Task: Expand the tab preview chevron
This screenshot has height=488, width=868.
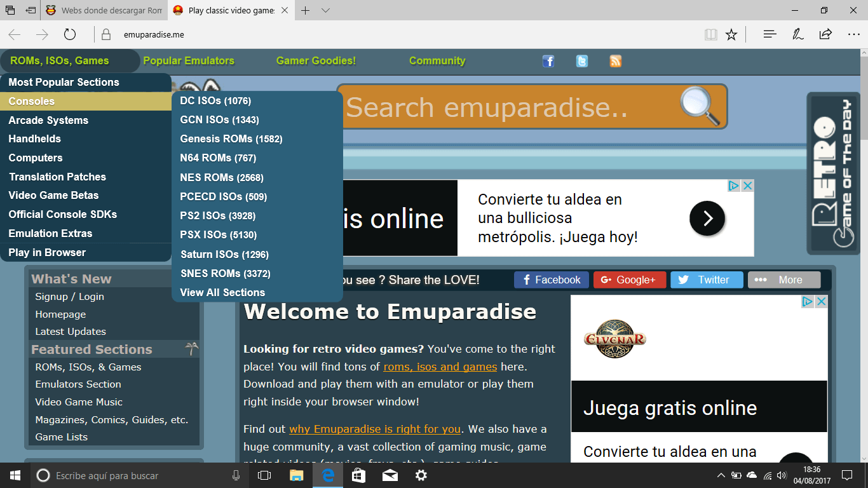Action: [326, 10]
